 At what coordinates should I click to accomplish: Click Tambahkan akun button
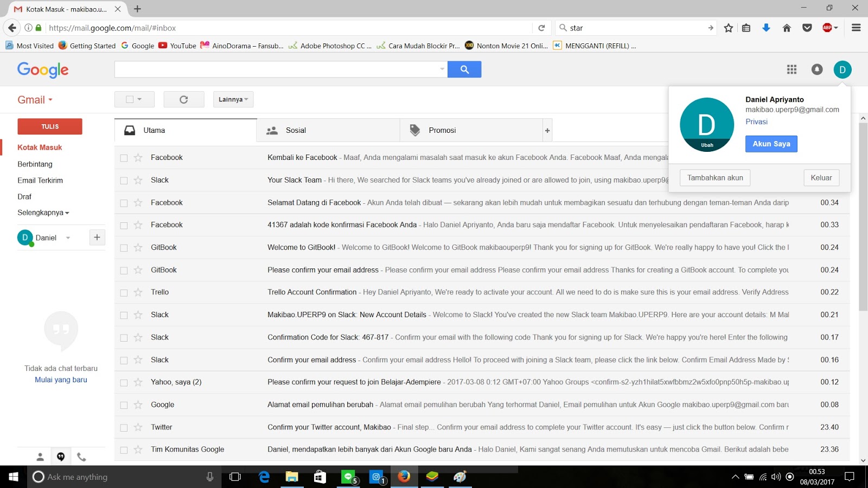pyautogui.click(x=715, y=178)
